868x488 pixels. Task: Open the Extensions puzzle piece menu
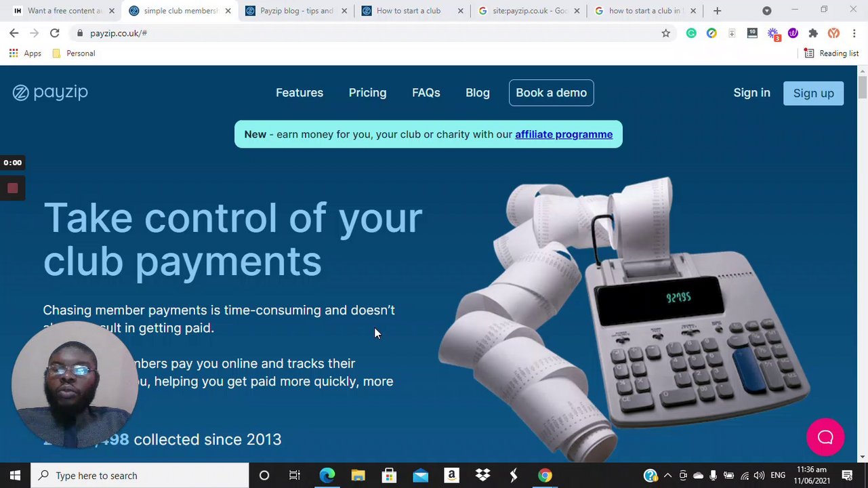(x=813, y=33)
